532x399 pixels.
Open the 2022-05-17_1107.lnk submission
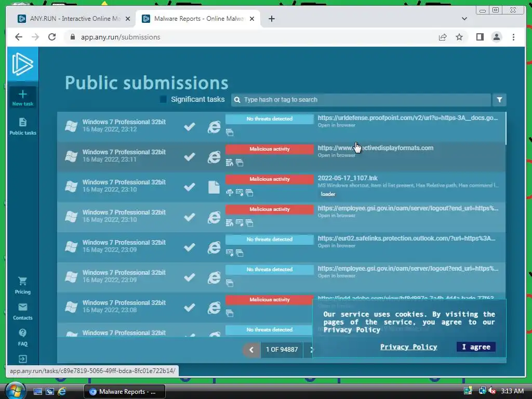[348, 178]
